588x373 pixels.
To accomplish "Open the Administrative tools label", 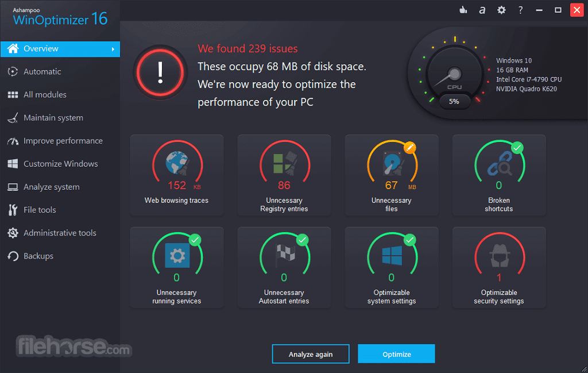I will pos(60,233).
